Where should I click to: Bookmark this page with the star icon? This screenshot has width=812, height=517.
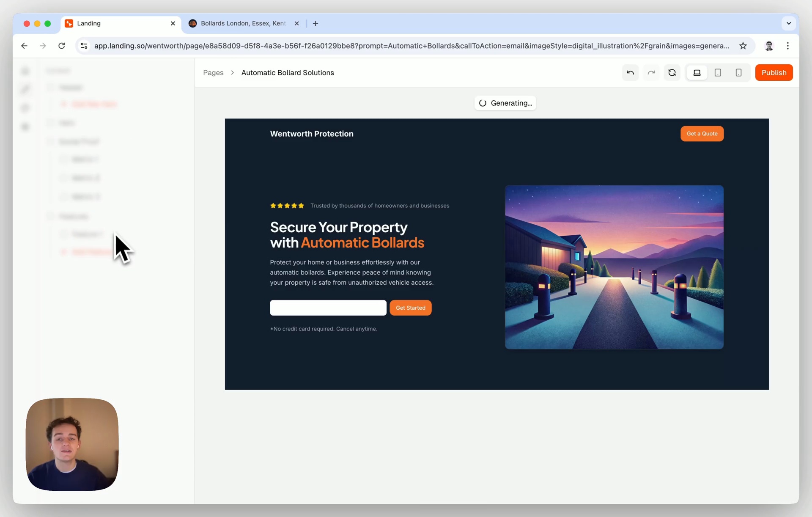(743, 46)
